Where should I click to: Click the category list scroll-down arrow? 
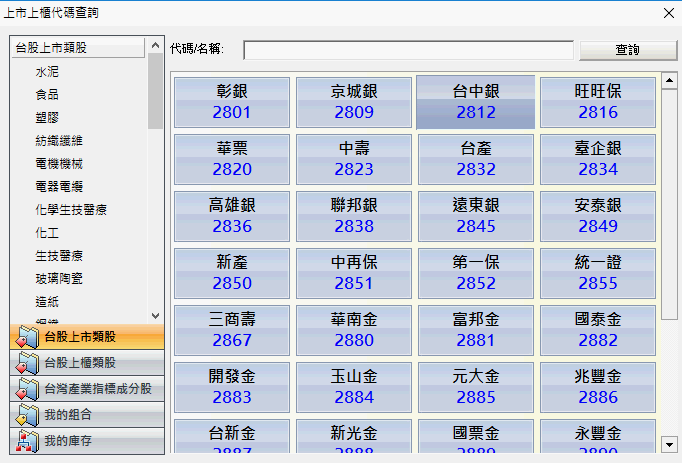tap(155, 315)
